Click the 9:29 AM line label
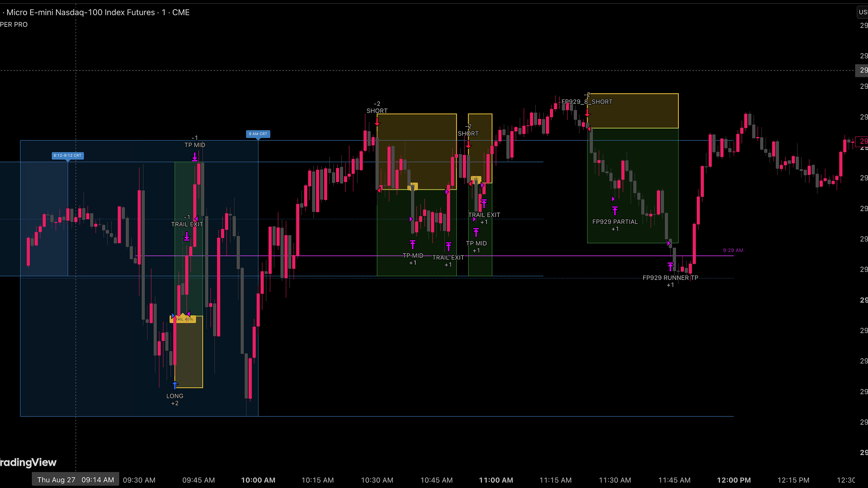 (x=733, y=250)
